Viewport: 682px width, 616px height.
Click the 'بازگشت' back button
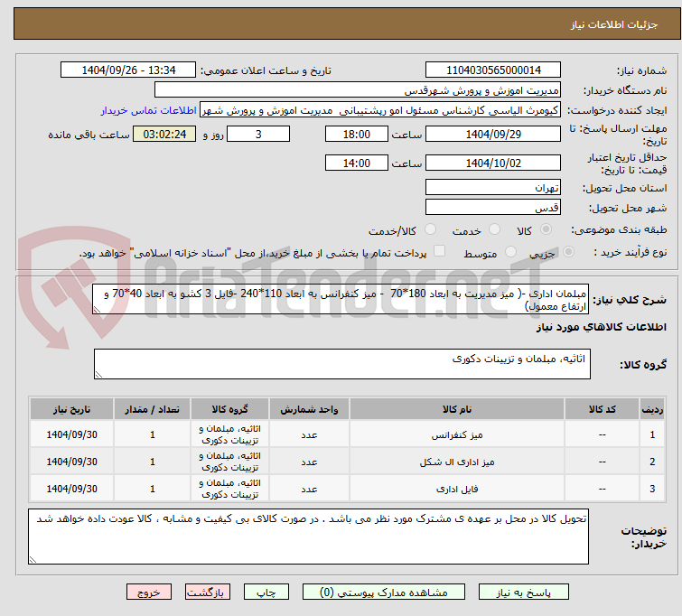pyautogui.click(x=208, y=593)
